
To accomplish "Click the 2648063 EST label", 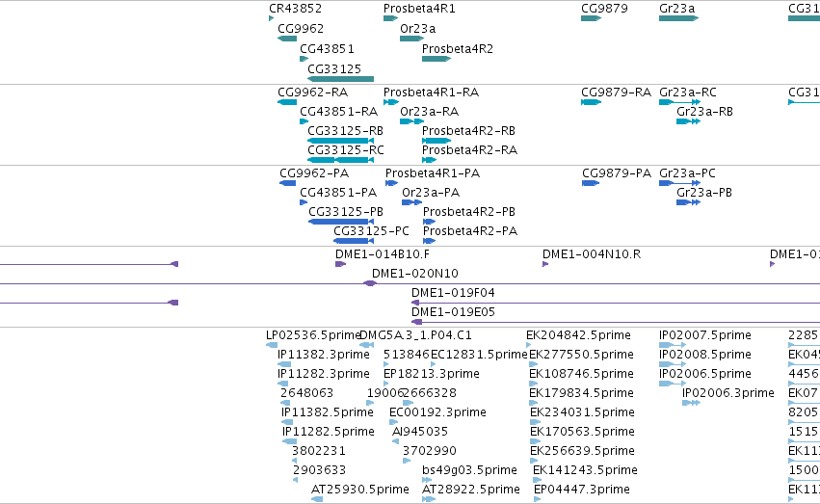I will [306, 393].
